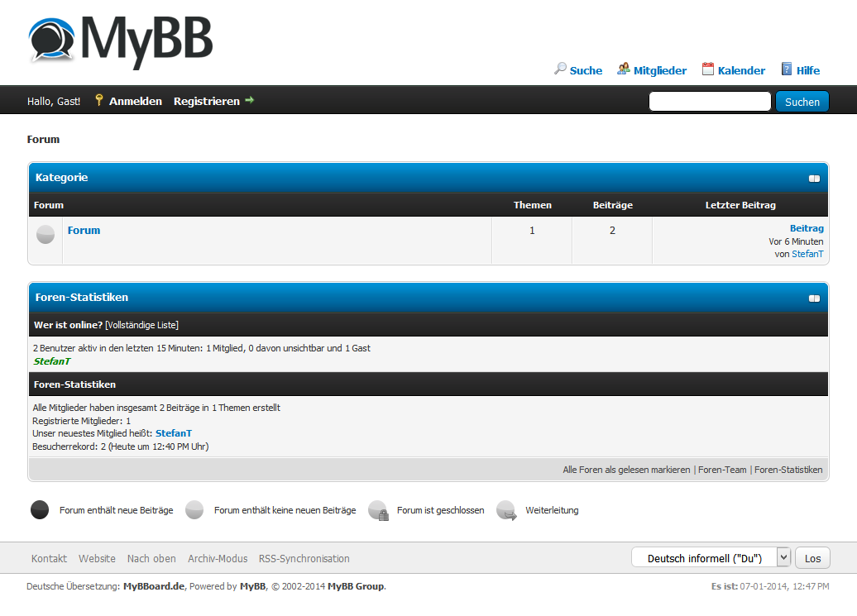Click the magnifier icon next to Suche
Screen dimensions: 857x616
(560, 69)
